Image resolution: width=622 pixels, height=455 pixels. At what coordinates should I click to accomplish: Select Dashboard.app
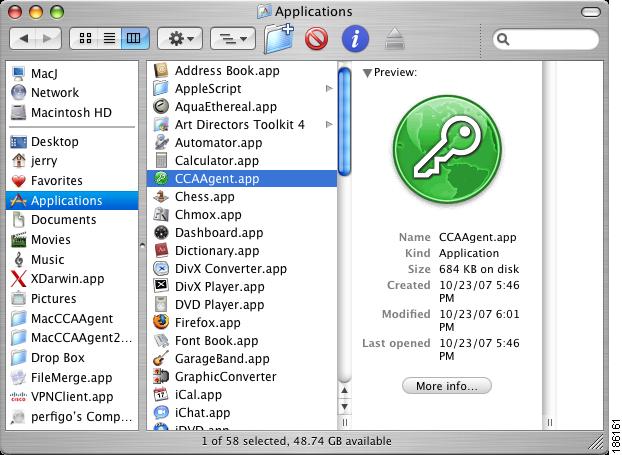(242, 233)
